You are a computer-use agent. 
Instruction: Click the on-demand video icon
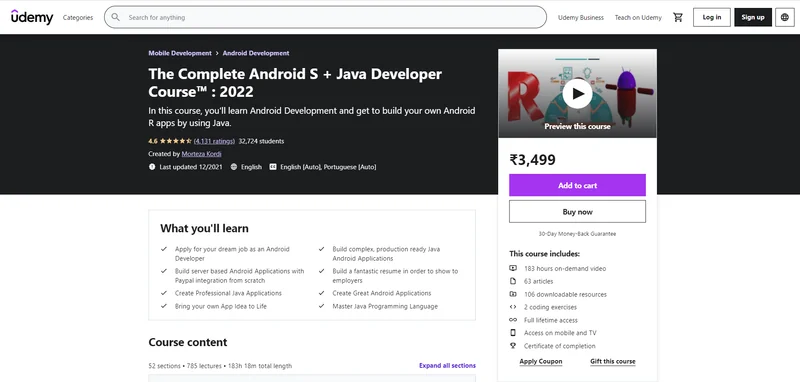coord(513,268)
